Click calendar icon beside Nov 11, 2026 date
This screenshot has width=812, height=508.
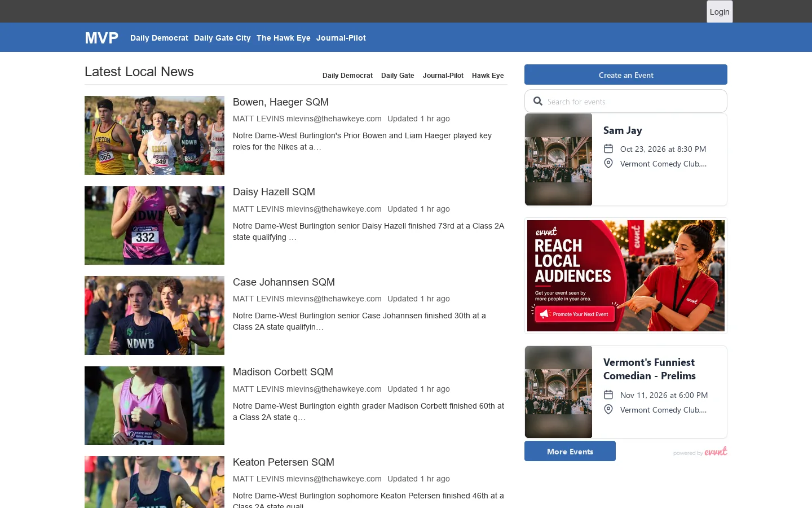pyautogui.click(x=608, y=395)
